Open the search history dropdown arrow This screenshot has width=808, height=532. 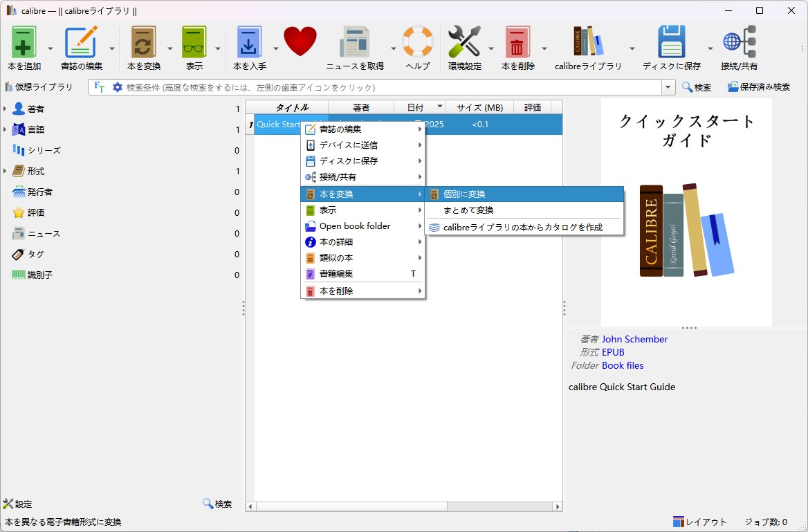pos(668,87)
